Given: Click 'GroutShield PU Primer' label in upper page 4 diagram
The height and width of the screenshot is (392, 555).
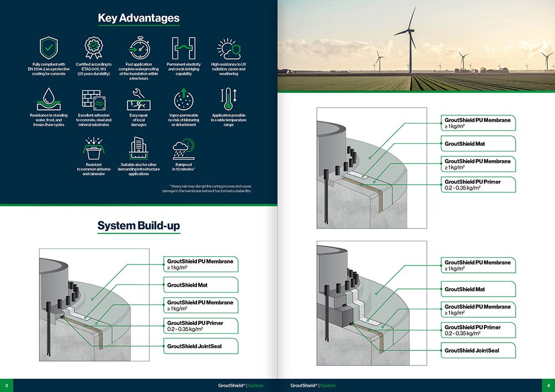Looking at the screenshot, I should (x=478, y=185).
